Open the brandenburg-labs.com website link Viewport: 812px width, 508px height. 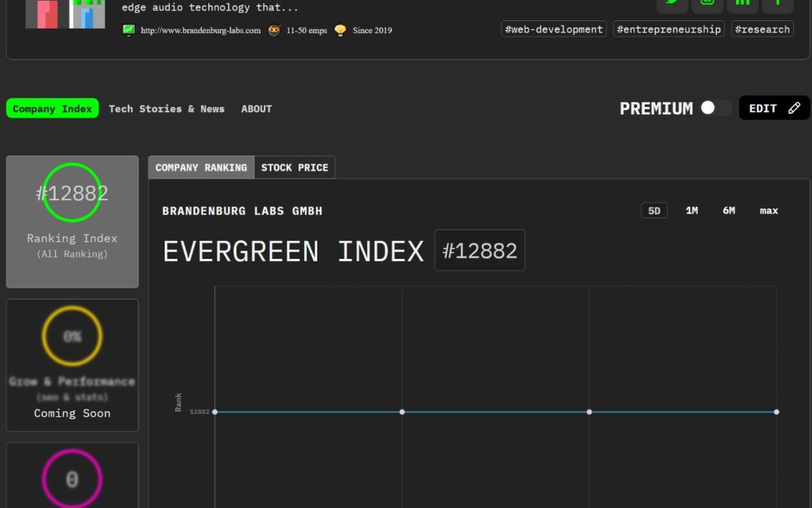pyautogui.click(x=201, y=30)
